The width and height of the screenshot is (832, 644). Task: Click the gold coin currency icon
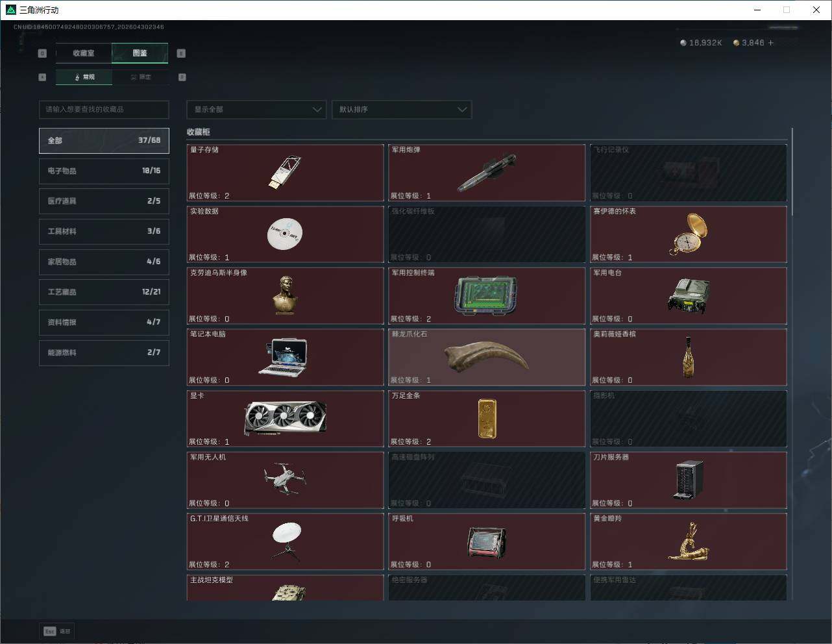(736, 43)
